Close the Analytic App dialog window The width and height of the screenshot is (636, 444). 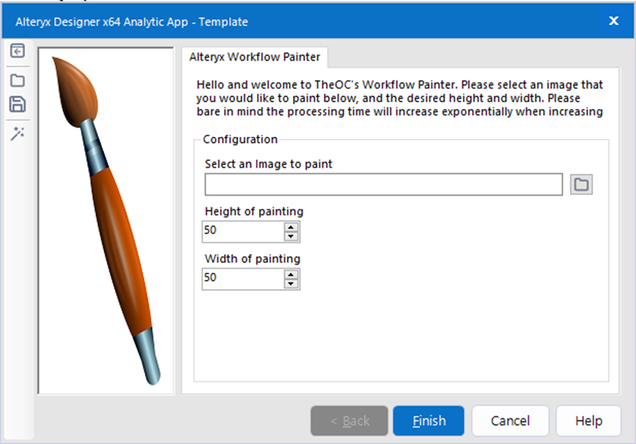(x=613, y=20)
